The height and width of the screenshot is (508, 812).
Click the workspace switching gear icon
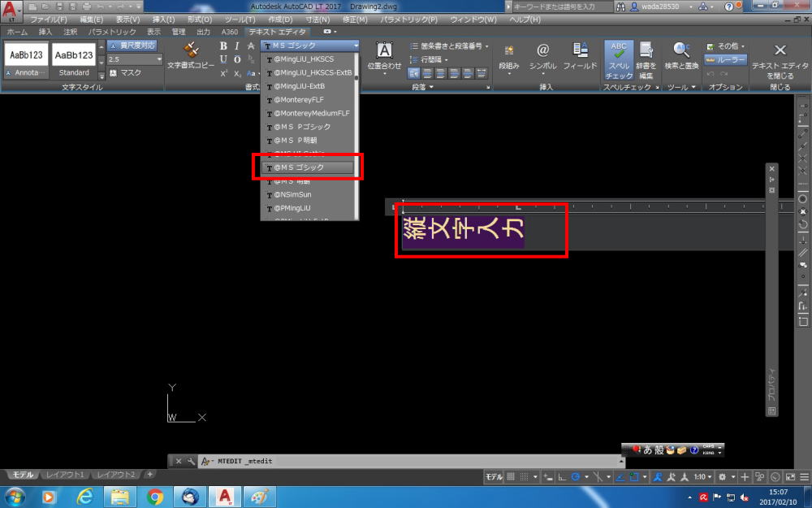tap(722, 477)
